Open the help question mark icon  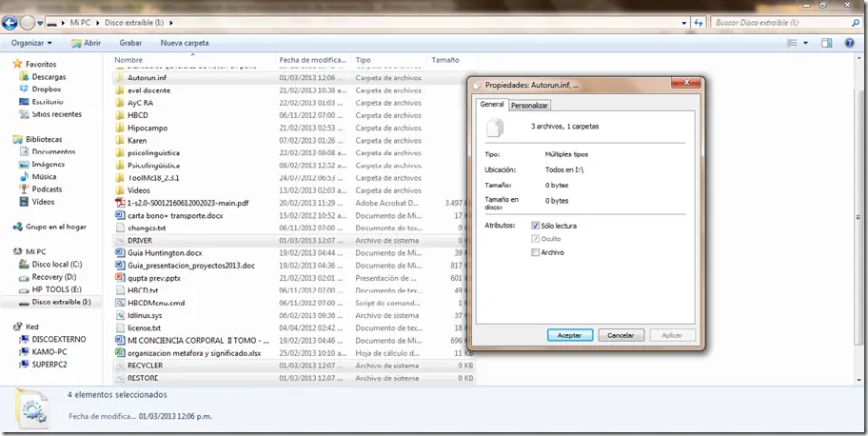[849, 43]
